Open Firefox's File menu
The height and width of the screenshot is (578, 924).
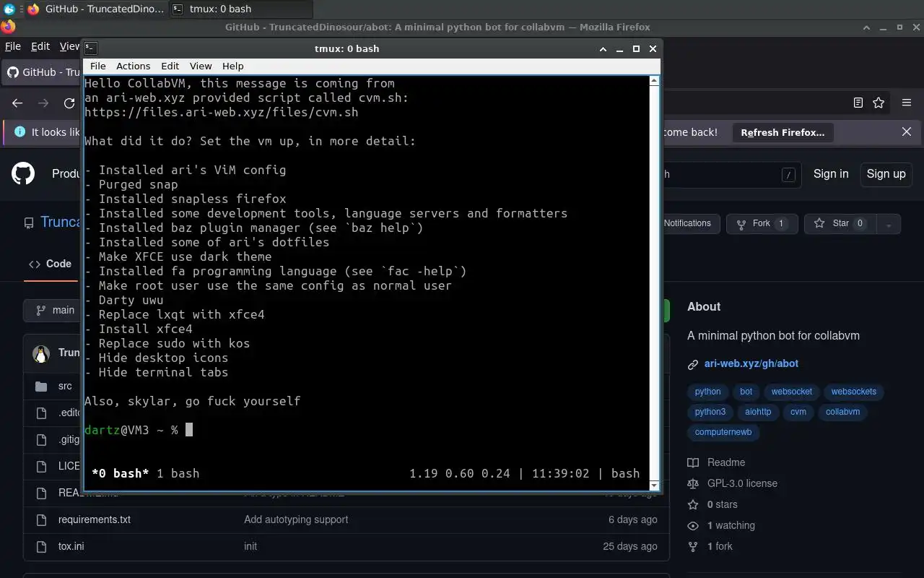point(13,46)
